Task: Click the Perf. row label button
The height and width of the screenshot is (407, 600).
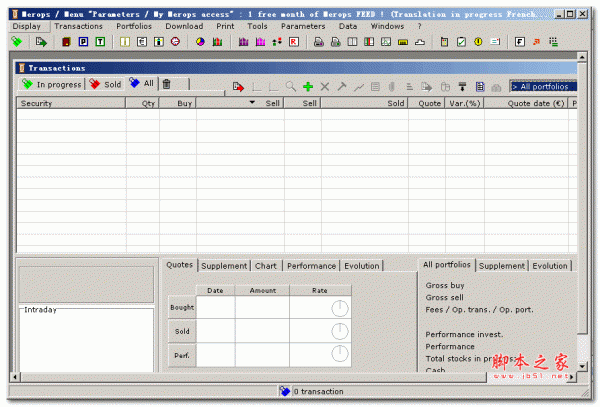Action: point(182,355)
